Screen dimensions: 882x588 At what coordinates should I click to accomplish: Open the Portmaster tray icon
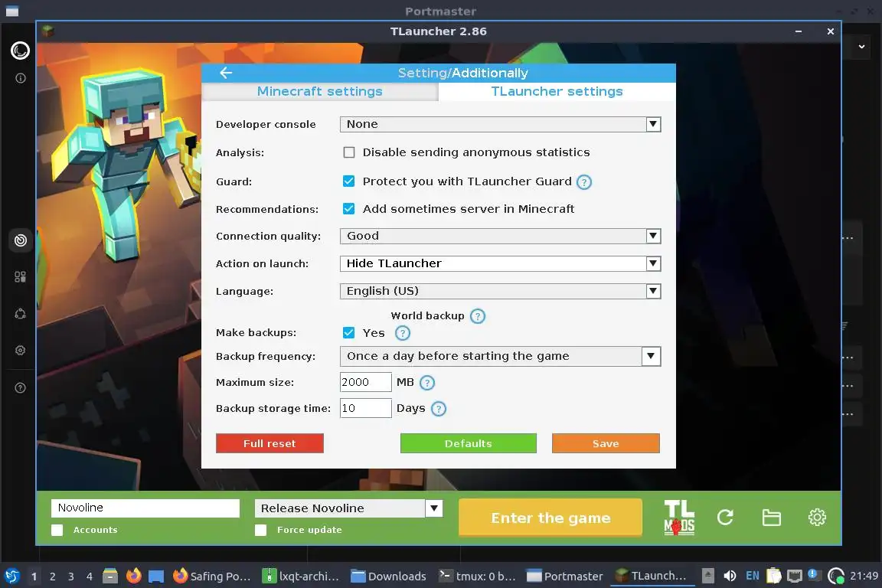[x=836, y=576]
